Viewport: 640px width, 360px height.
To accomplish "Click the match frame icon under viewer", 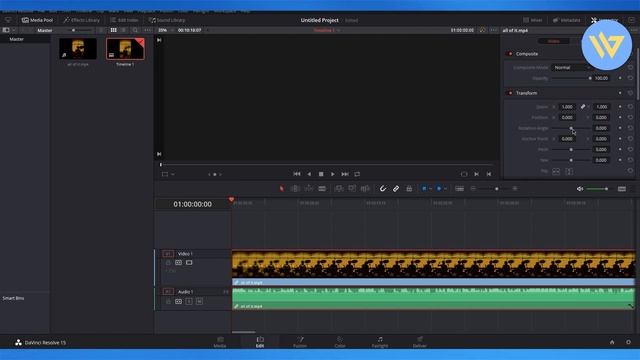I will pyautogui.click(x=464, y=174).
